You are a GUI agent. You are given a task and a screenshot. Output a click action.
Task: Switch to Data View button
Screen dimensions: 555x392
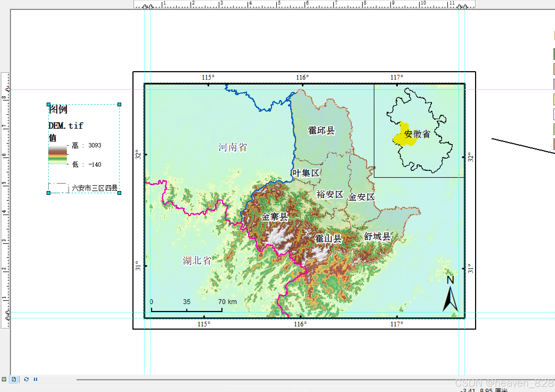4,379
